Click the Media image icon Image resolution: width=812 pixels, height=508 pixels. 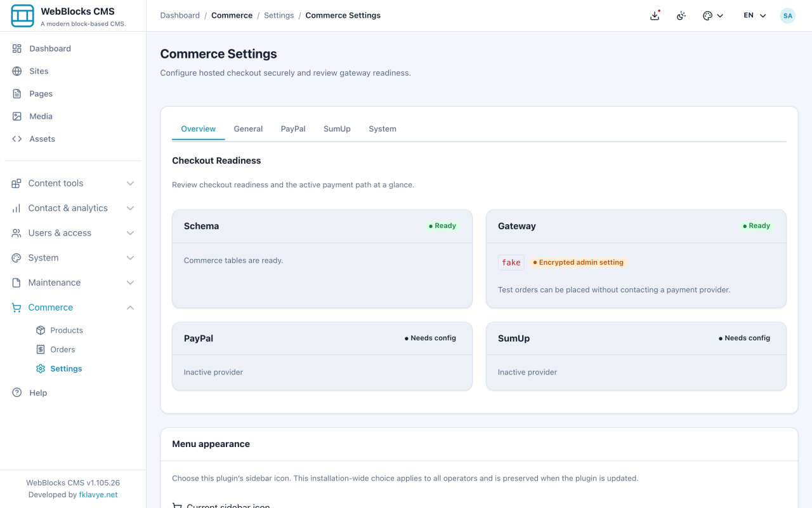17,116
